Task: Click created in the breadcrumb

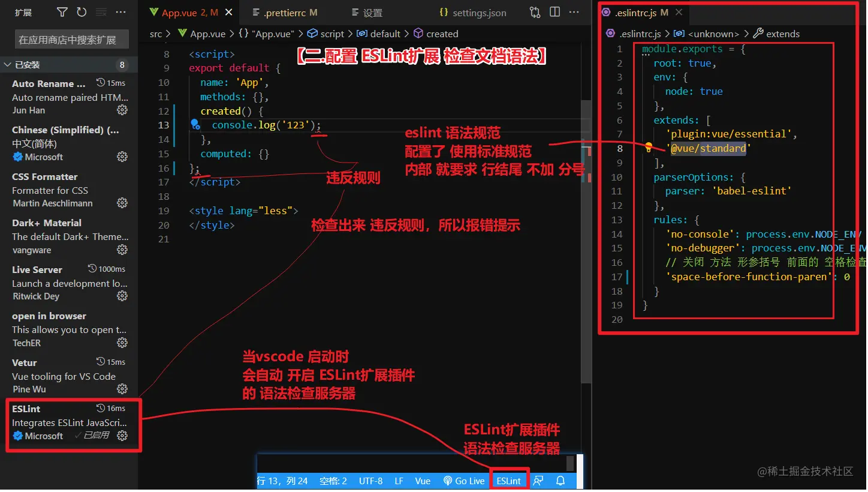Action: pyautogui.click(x=436, y=34)
